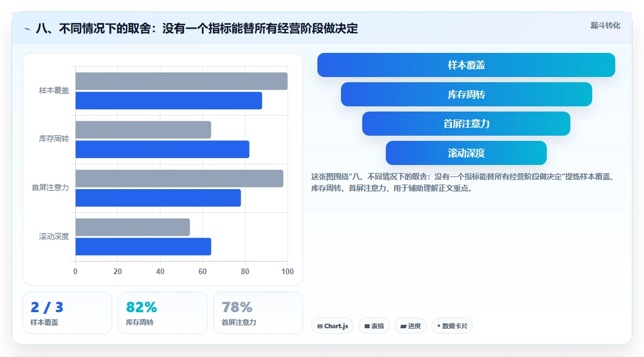644x357 pixels.
Task: Click the 滚动深度 funnel stage
Action: point(466,153)
